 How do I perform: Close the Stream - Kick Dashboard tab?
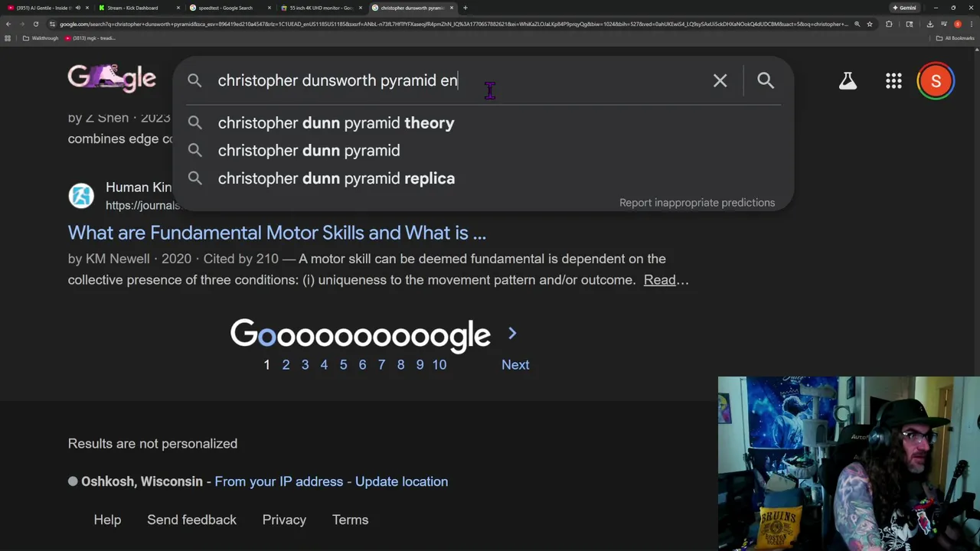coord(178,8)
